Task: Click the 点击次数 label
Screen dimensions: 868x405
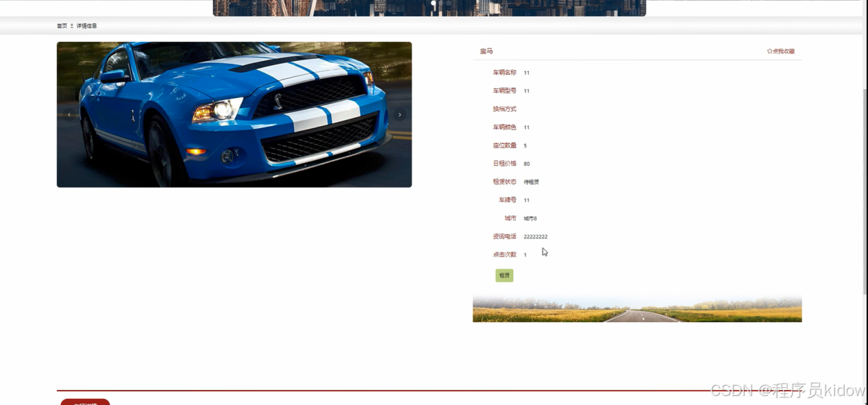Action: pyautogui.click(x=504, y=255)
